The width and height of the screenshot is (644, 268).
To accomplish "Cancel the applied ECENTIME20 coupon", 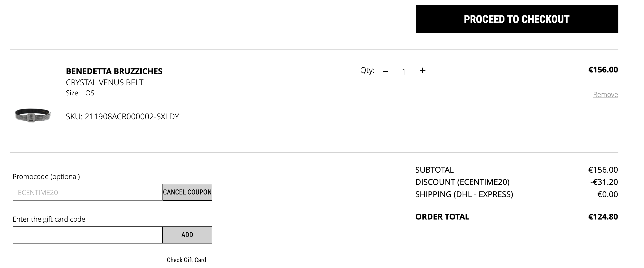I will click(x=187, y=192).
